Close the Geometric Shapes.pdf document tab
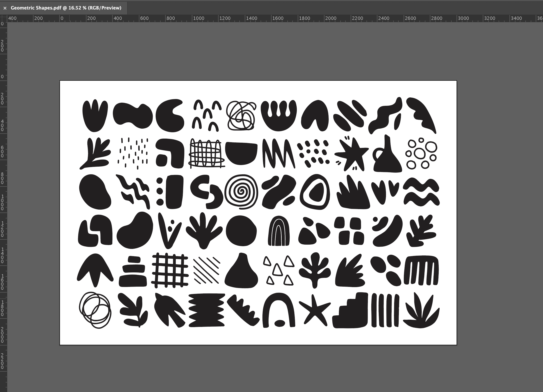The width and height of the screenshot is (543, 392). [x=5, y=8]
